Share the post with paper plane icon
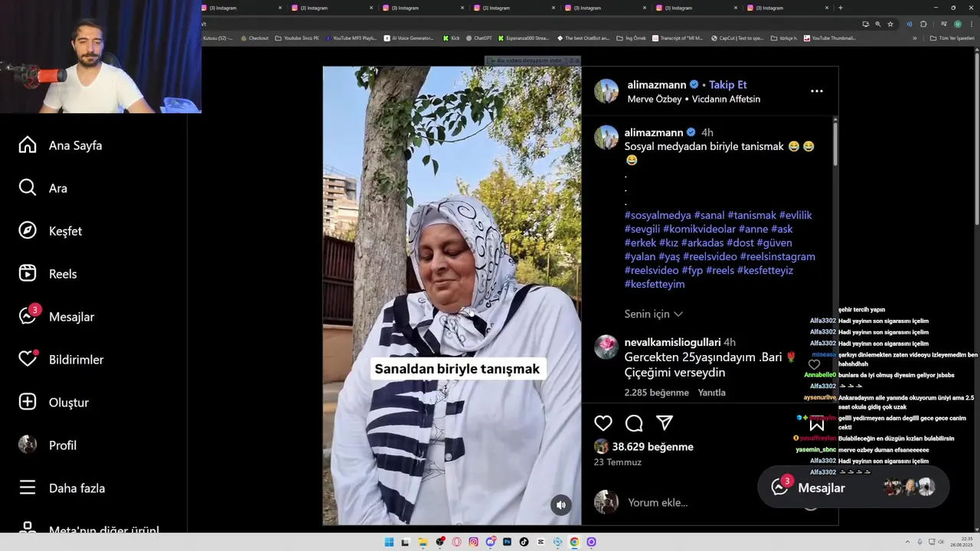Screen dimensions: 980x551 pos(665,423)
